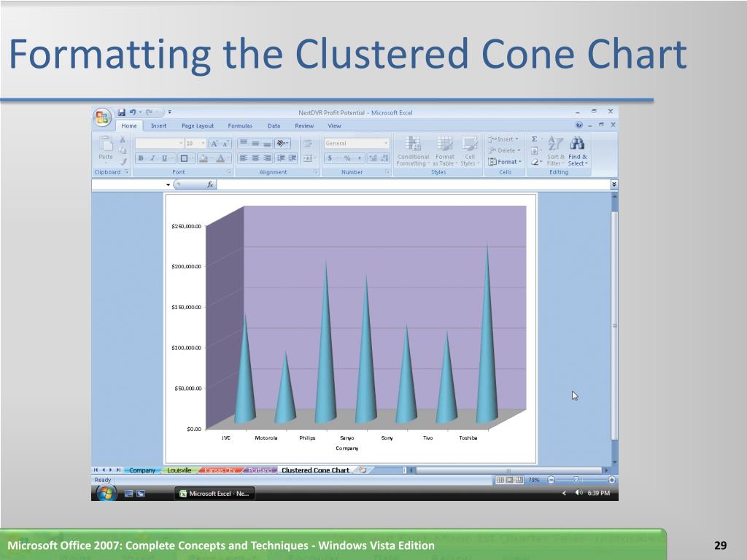Toggle Underline formatting

[x=164, y=158]
